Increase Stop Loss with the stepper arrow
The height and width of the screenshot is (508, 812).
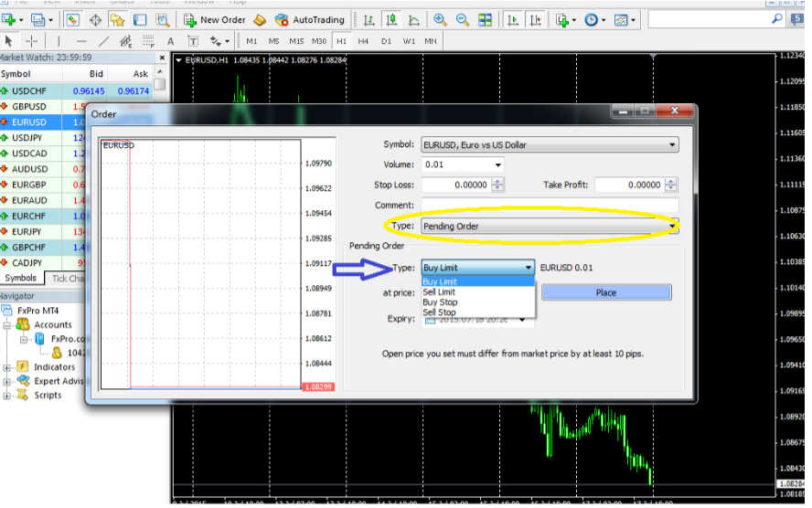tap(497, 181)
